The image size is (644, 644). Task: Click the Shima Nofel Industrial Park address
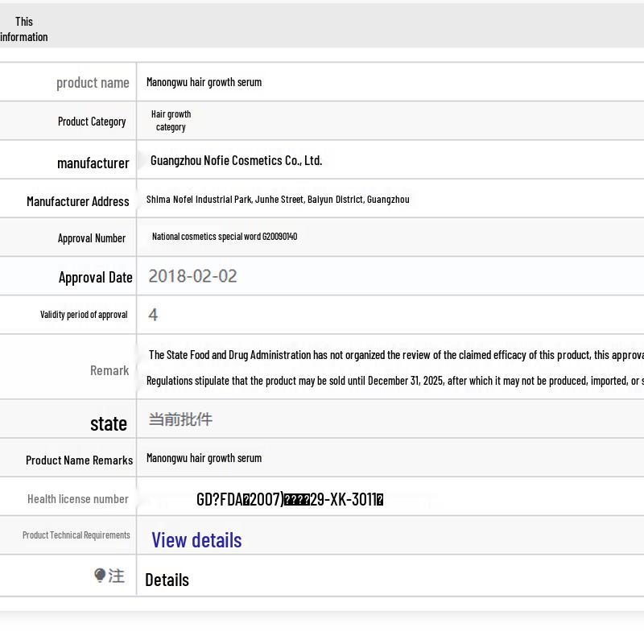pyautogui.click(x=278, y=200)
